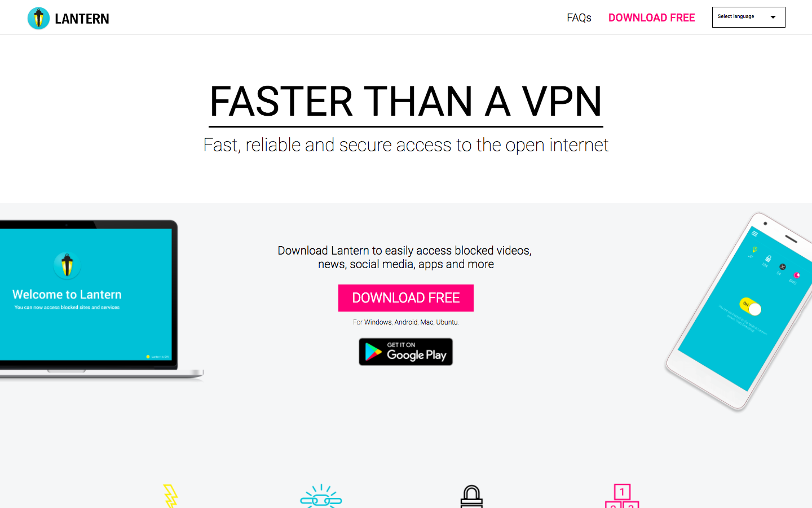
Task: Click the Google Play triangle logo
Action: (x=373, y=352)
